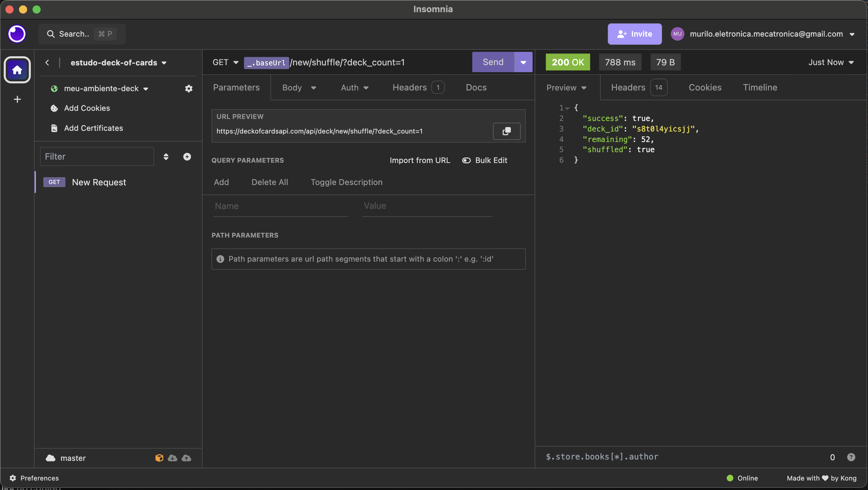This screenshot has height=490, width=868.
Task: Toggle Bulk Edit mode
Action: click(x=485, y=160)
